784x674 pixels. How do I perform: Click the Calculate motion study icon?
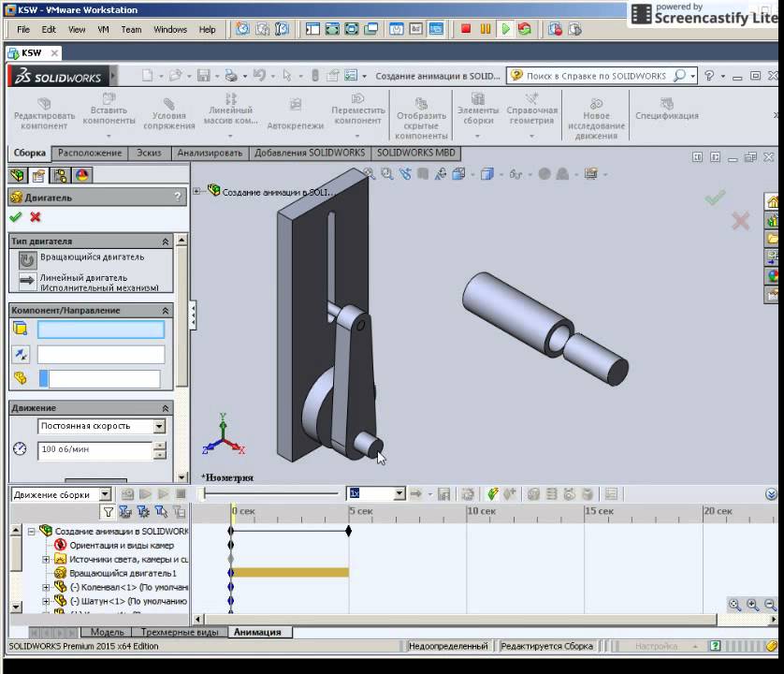pos(127,495)
